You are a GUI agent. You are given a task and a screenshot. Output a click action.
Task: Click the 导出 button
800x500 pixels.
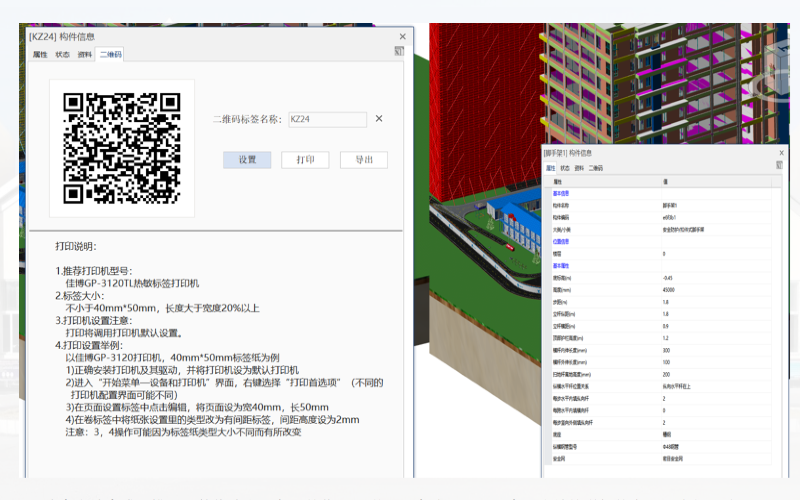coord(364,160)
